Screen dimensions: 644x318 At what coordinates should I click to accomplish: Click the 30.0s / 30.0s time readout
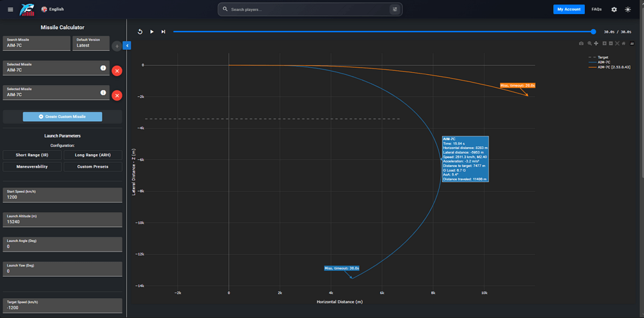click(618, 32)
